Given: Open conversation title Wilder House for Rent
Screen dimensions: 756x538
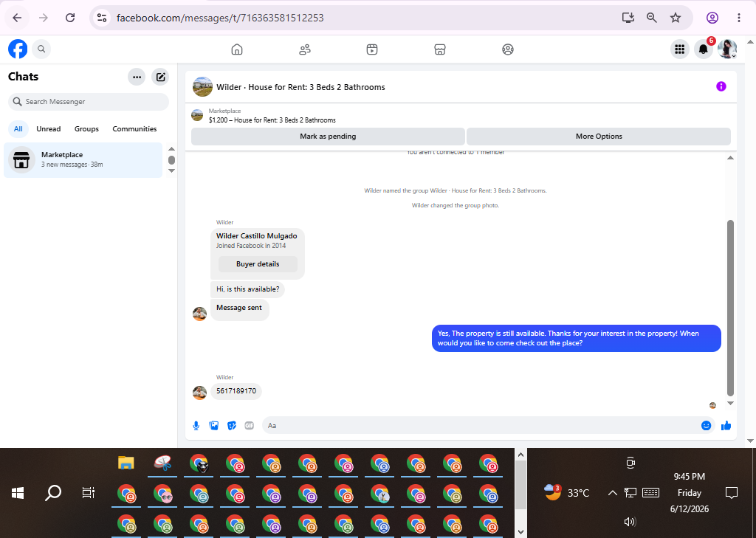Looking at the screenshot, I should (301, 87).
